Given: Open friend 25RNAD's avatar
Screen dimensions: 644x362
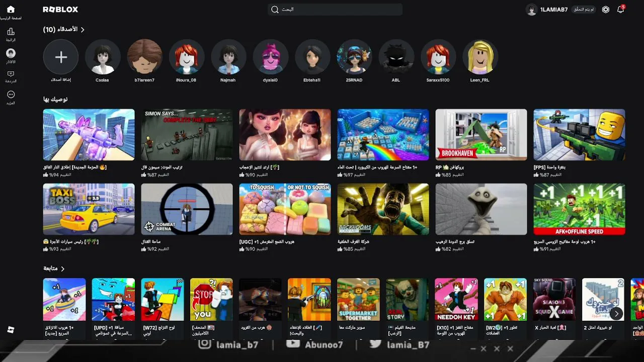Looking at the screenshot, I should pyautogui.click(x=354, y=57).
